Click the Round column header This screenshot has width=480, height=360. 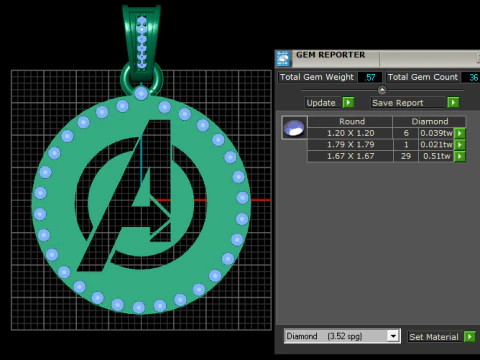tap(350, 121)
